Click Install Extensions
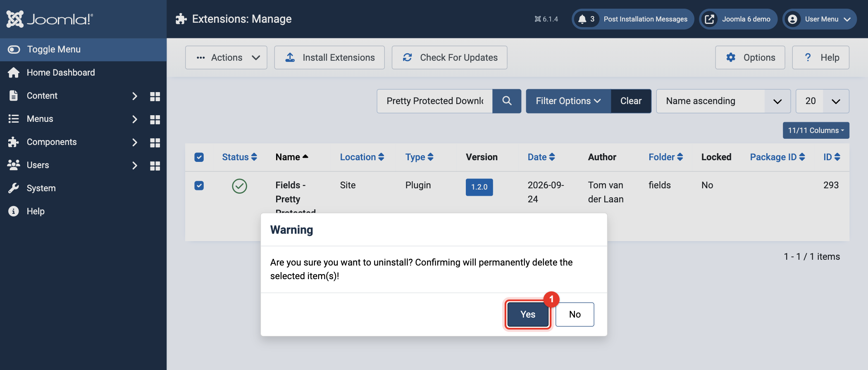This screenshot has height=370, width=868. (329, 57)
